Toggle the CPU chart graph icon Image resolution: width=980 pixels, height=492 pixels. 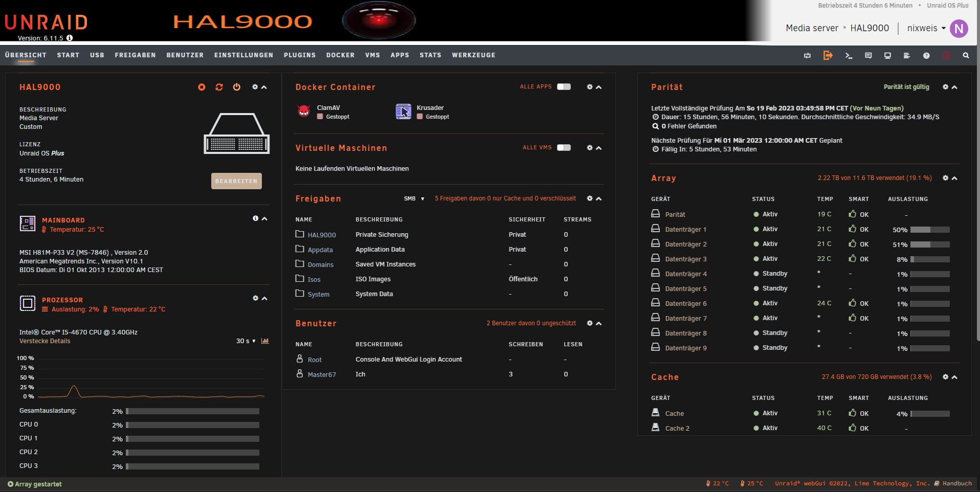265,341
